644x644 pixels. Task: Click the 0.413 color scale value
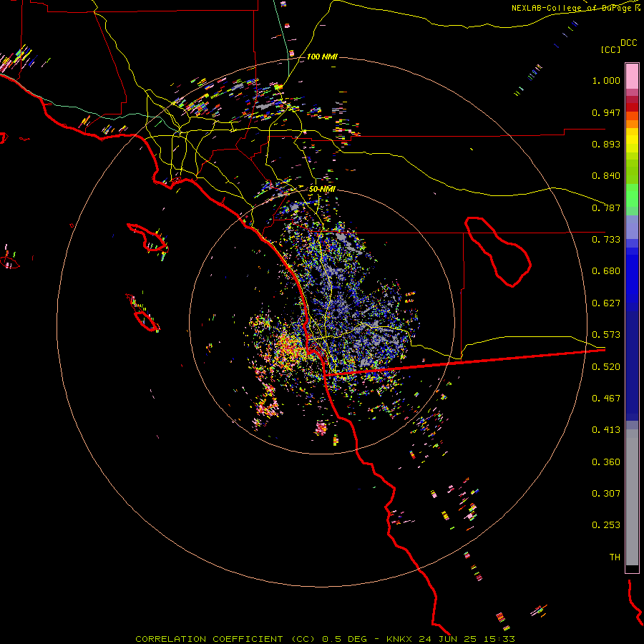tap(606, 430)
